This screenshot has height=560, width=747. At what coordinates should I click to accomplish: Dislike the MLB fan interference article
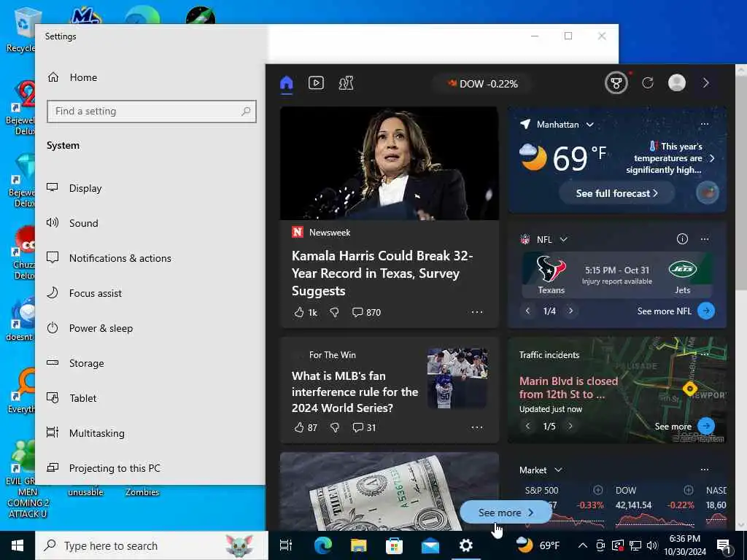[x=334, y=427]
